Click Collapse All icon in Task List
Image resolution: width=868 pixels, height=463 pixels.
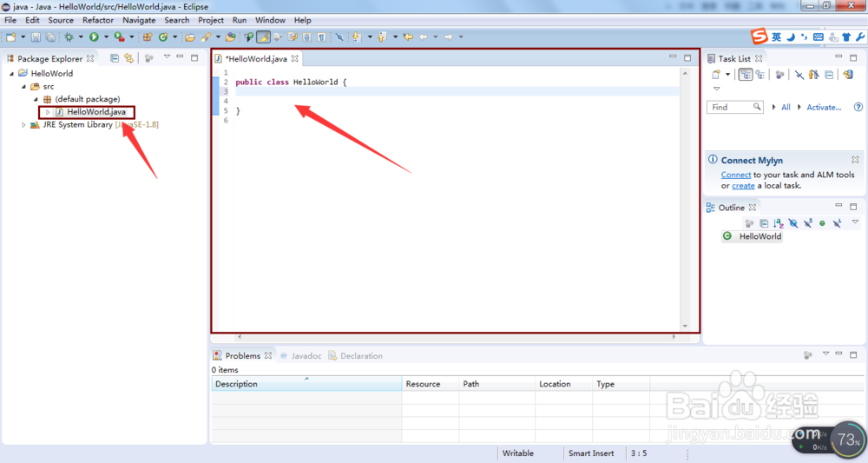[829, 74]
